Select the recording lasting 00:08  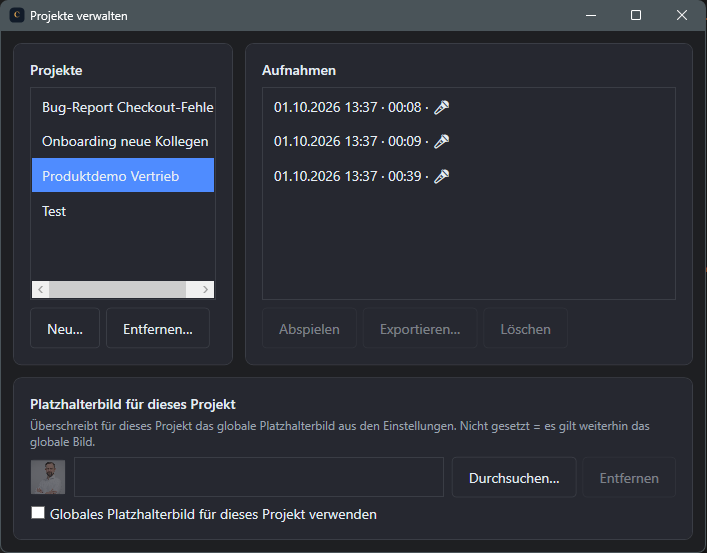coord(468,107)
